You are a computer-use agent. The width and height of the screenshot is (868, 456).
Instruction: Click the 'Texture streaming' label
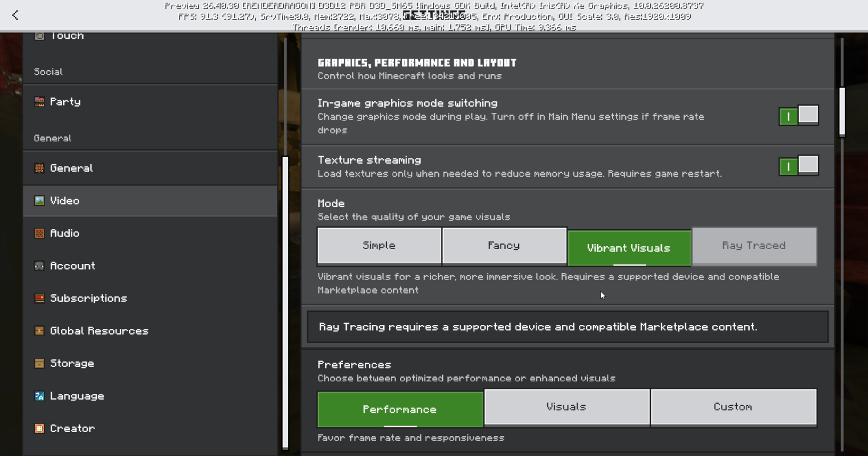tap(369, 160)
